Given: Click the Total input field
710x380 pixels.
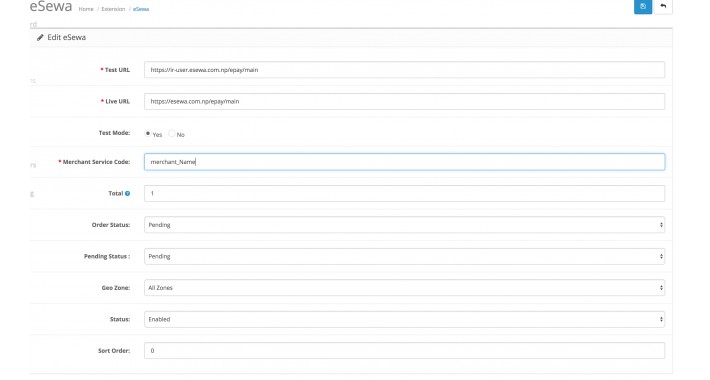Looking at the screenshot, I should [x=404, y=193].
